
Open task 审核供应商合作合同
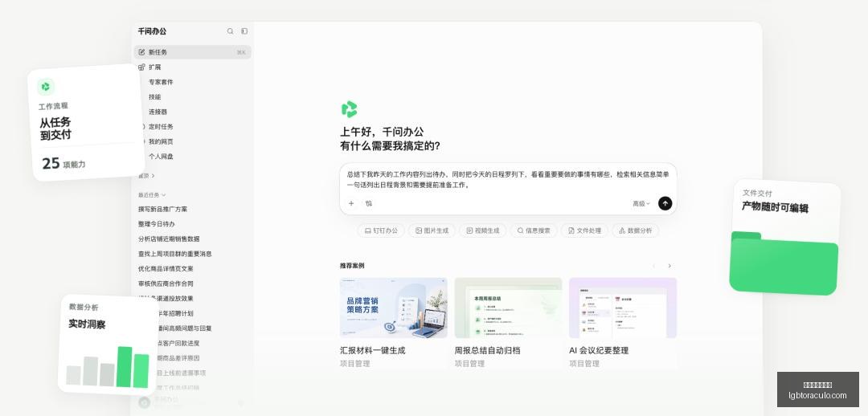pyautogui.click(x=166, y=283)
